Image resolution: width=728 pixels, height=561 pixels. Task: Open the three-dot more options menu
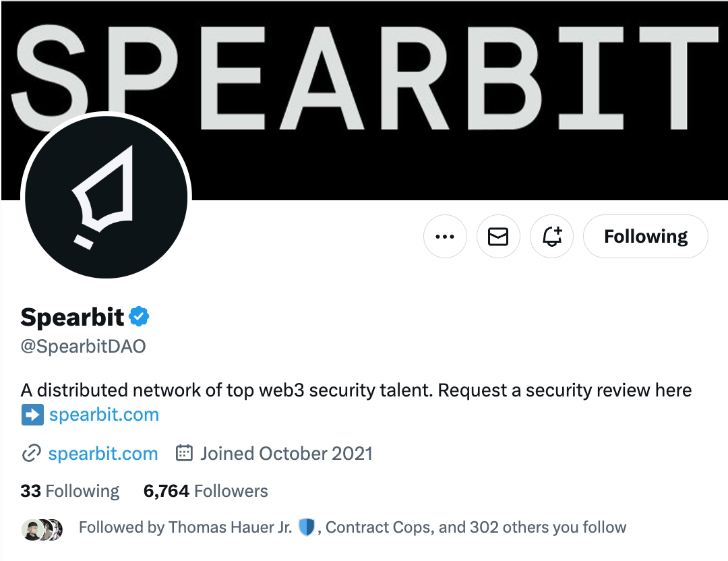(x=445, y=237)
